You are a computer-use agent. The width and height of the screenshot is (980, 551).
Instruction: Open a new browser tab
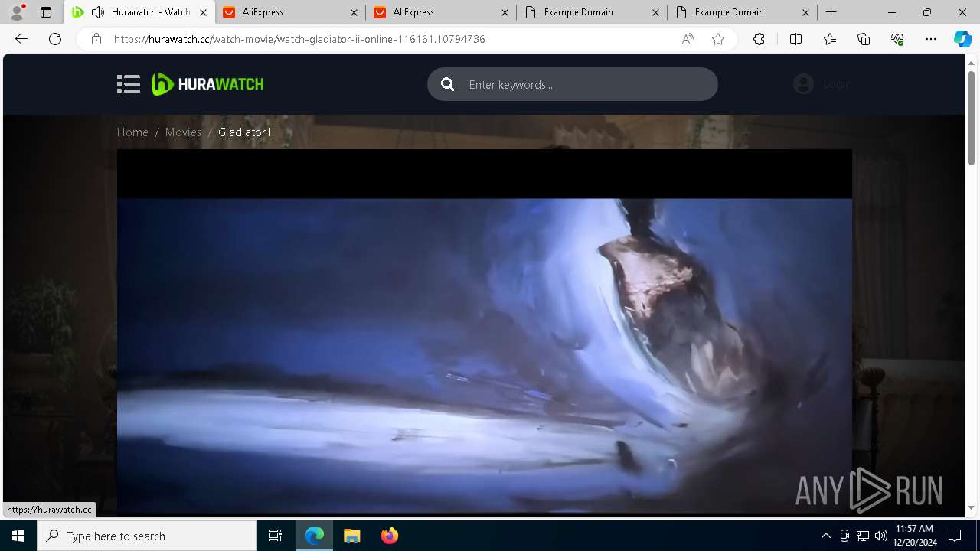pyautogui.click(x=831, y=12)
